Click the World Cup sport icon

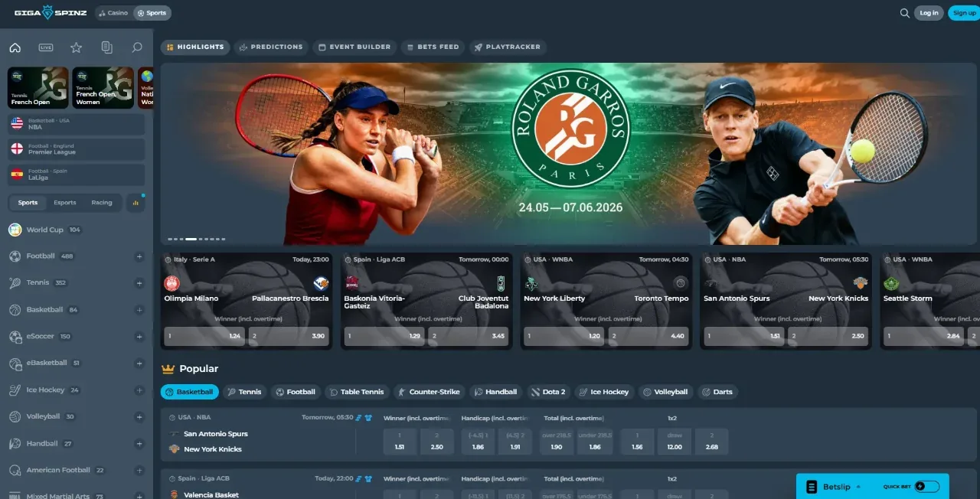pos(15,230)
